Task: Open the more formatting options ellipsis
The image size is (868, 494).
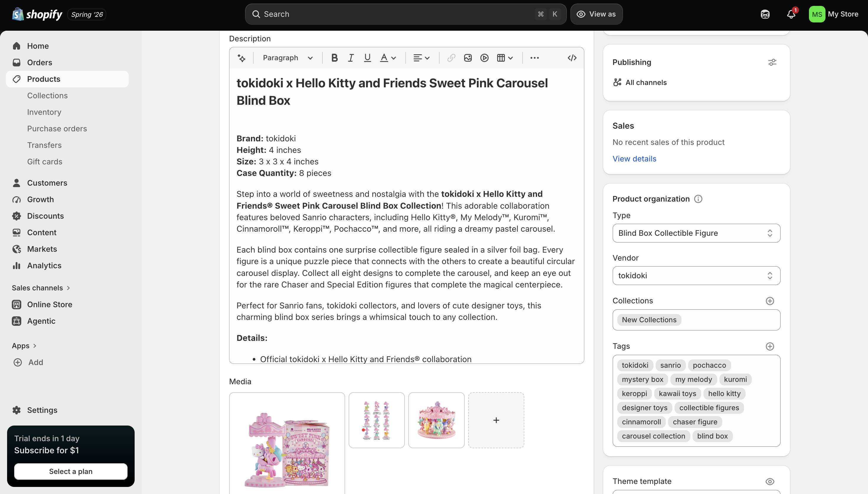Action: coord(534,58)
